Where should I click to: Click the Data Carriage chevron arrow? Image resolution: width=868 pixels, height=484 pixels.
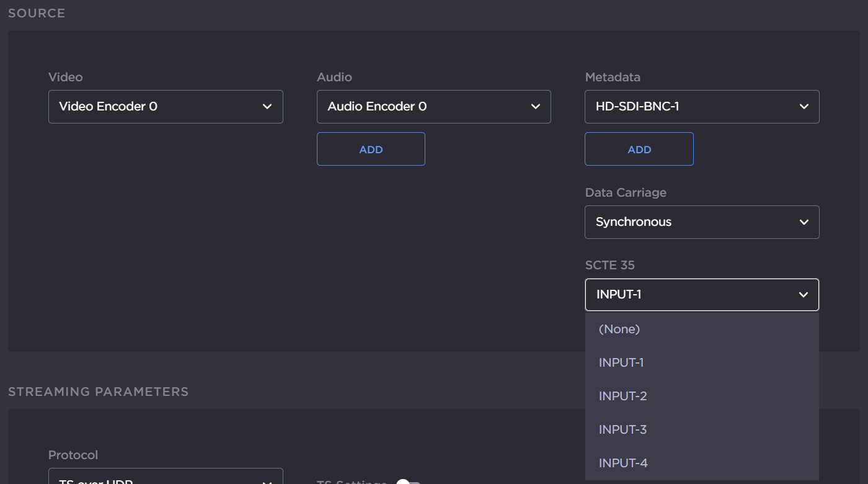(x=804, y=222)
